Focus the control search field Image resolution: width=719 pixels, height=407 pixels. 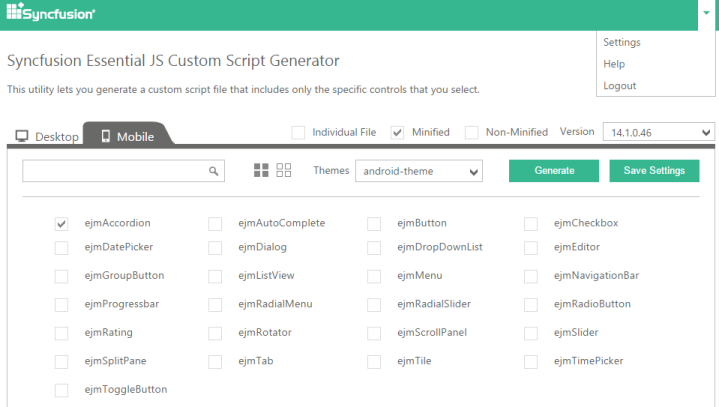pos(123,171)
